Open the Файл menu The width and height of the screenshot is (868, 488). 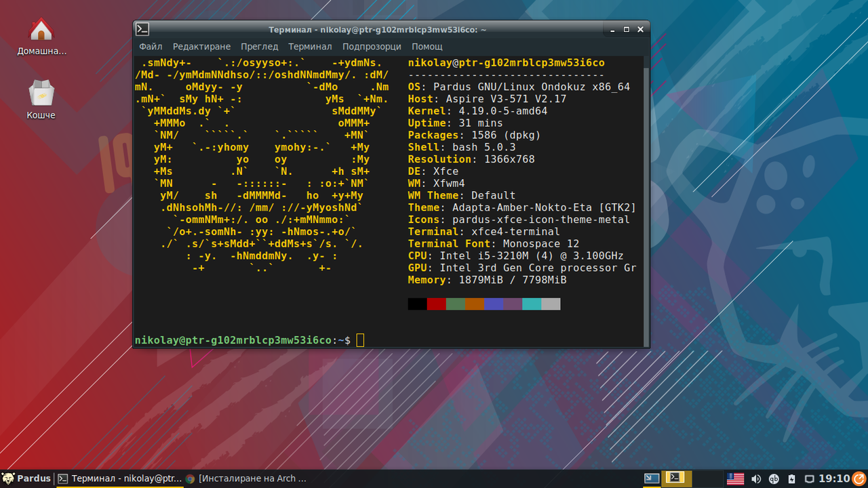coord(151,47)
